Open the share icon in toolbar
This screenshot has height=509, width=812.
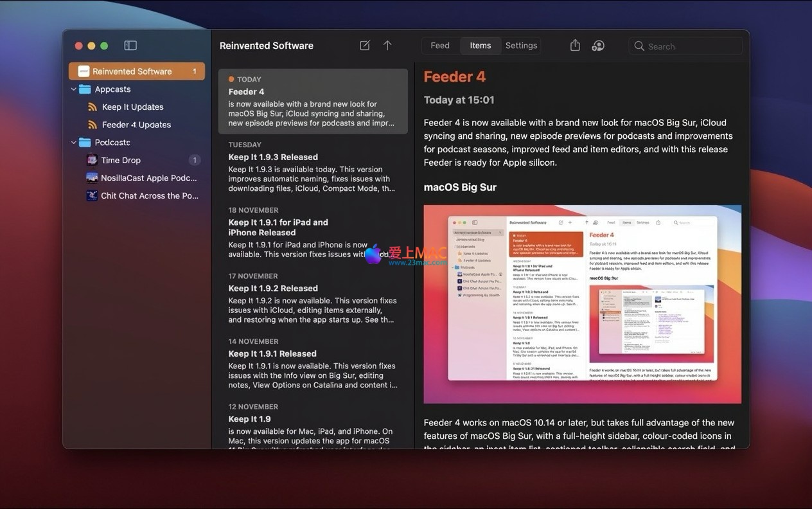tap(575, 46)
